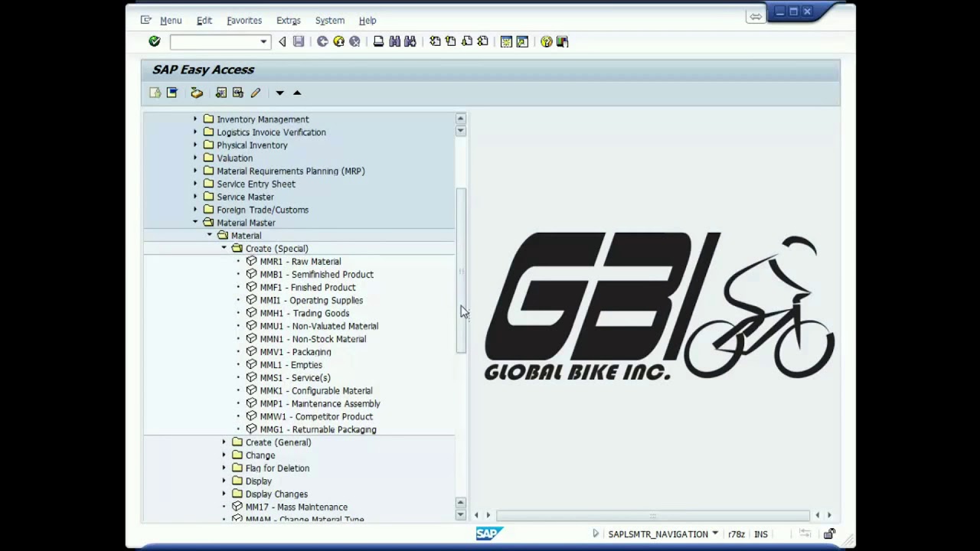980x551 pixels.
Task: Click the First Page icon
Action: tap(435, 41)
